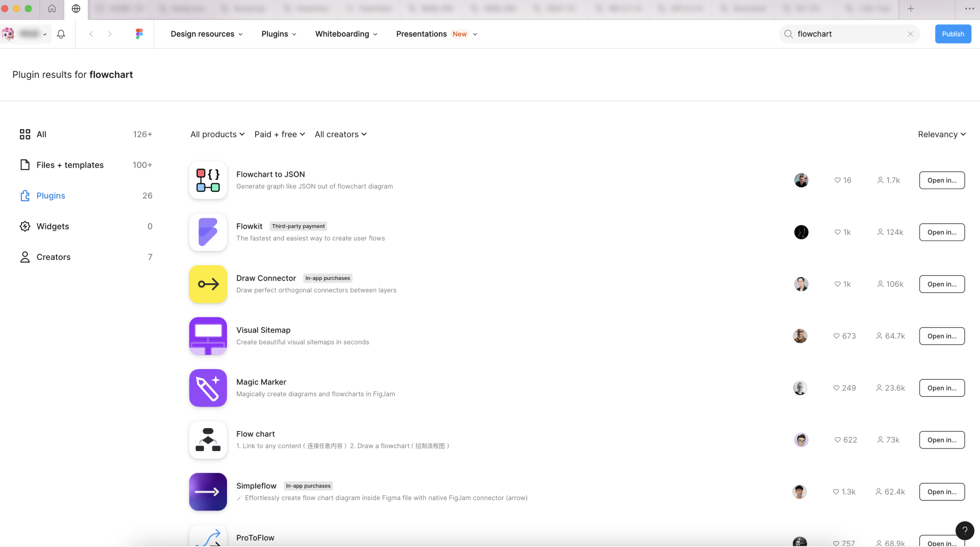
Task: Click Open in button for Visual Sitemap
Action: tap(941, 336)
